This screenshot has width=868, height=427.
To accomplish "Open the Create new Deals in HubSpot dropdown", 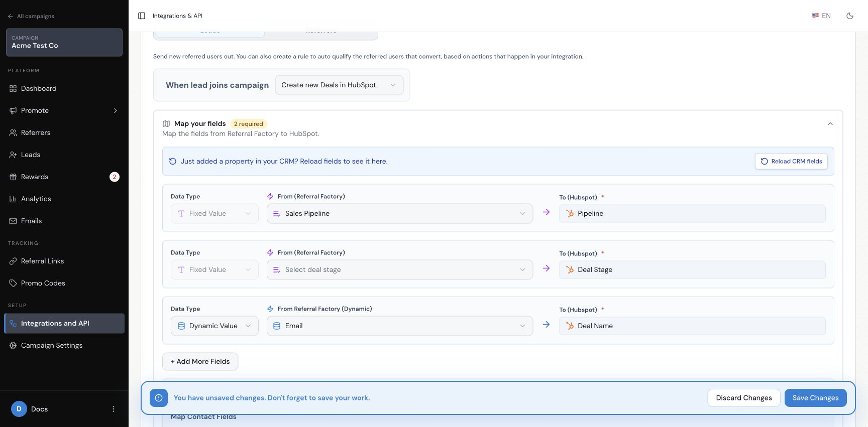I will pyautogui.click(x=339, y=85).
